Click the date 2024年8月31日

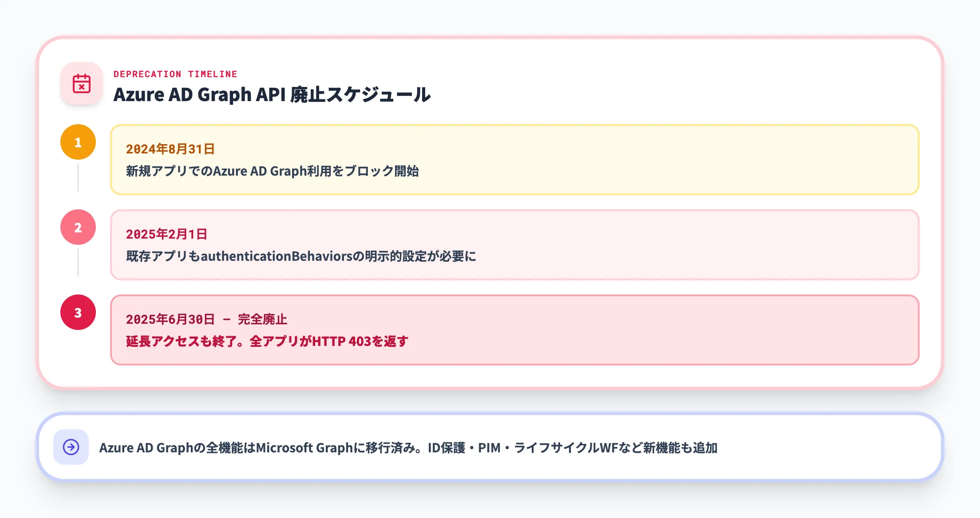tap(170, 149)
